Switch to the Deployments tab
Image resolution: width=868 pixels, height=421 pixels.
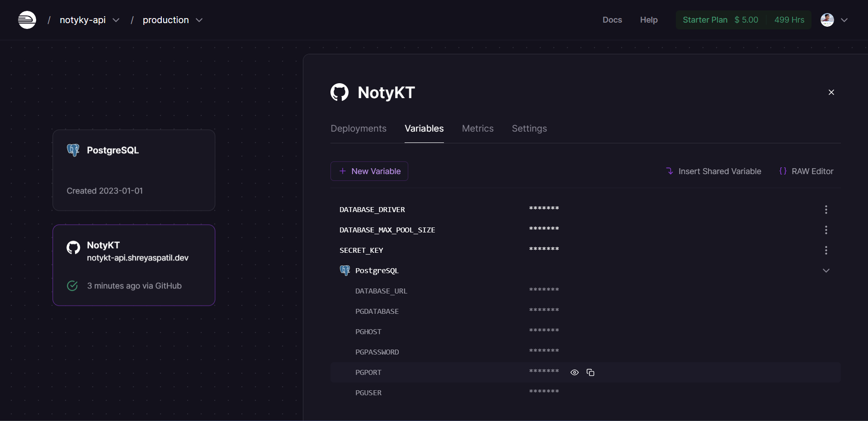click(359, 128)
